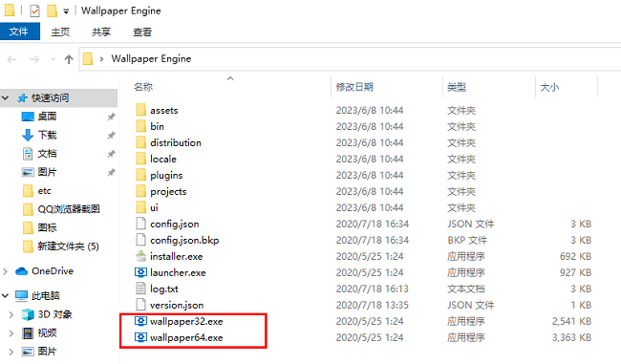This screenshot has width=621, height=364.
Task: Click the 文本文档 type cell
Action: point(466,289)
